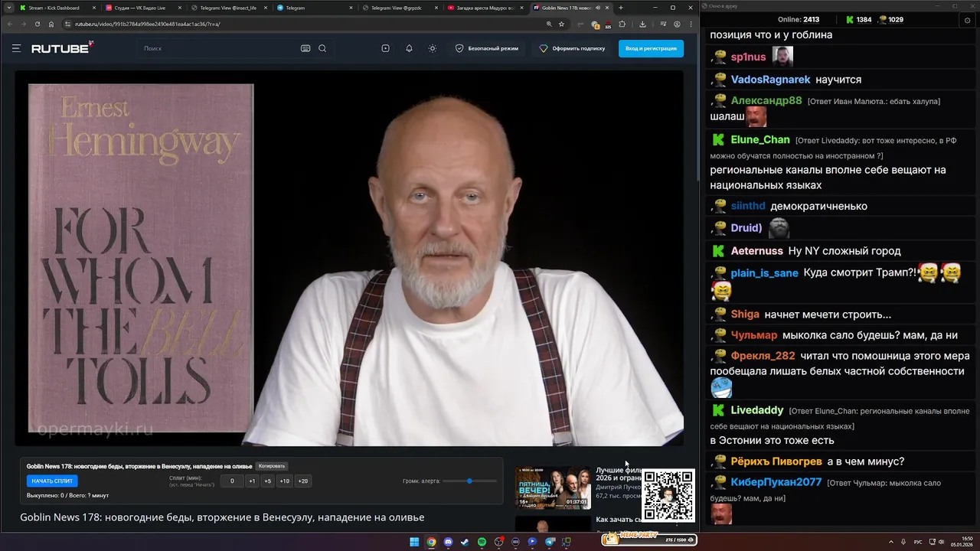This screenshot has height=551, width=980.
Task: Reload the current page
Action: tap(37, 24)
